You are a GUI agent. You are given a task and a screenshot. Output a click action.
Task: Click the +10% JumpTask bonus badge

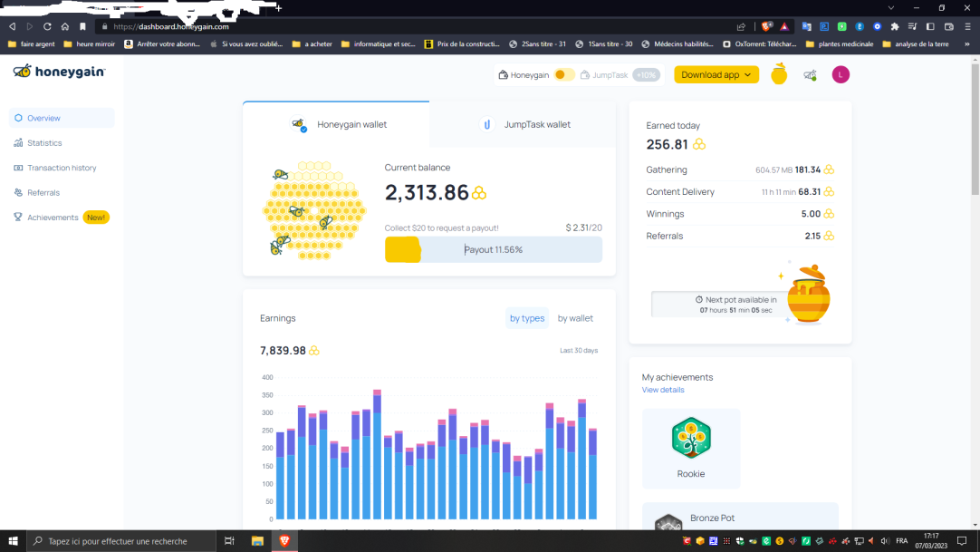[646, 75]
